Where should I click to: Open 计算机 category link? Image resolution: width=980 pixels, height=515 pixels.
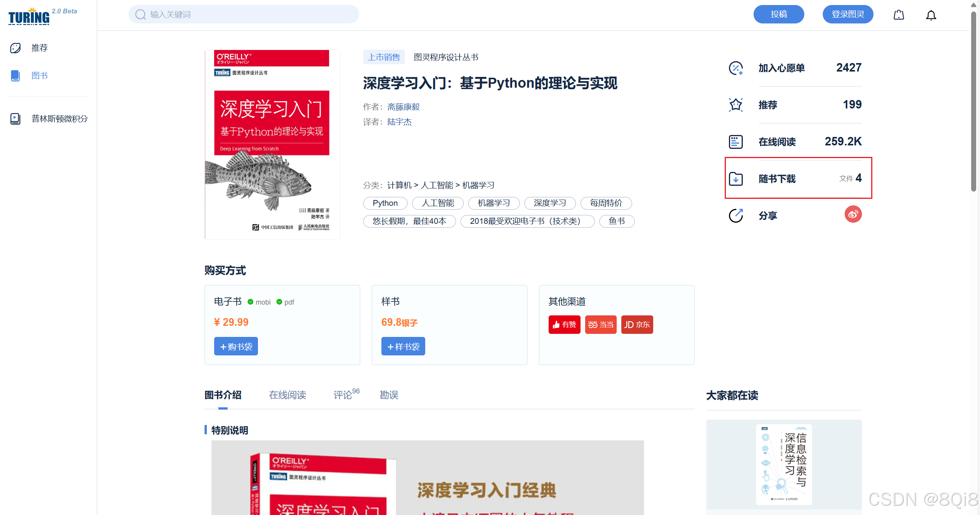click(x=399, y=185)
